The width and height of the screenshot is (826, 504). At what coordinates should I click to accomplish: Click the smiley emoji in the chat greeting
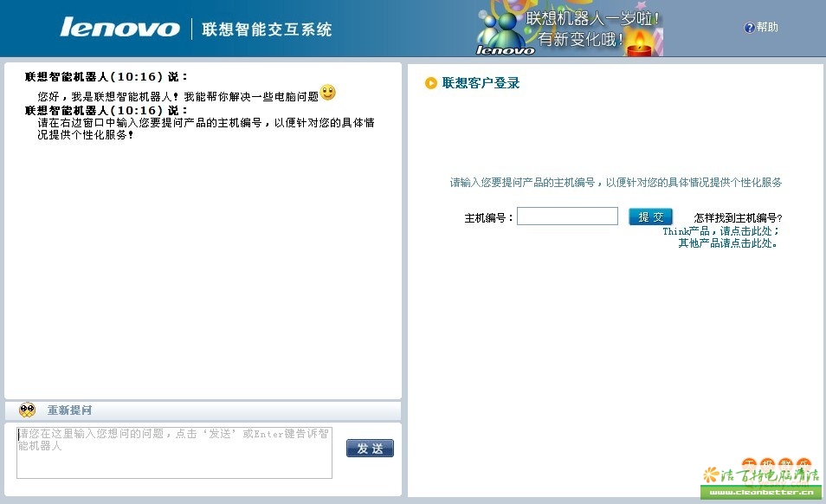(327, 92)
